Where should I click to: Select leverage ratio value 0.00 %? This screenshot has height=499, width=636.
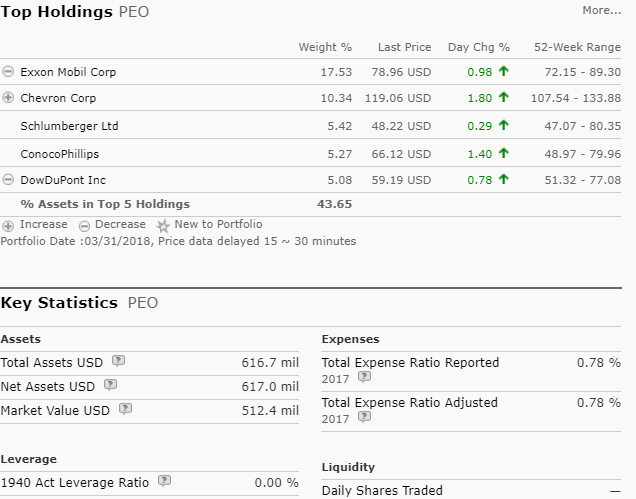click(x=277, y=482)
